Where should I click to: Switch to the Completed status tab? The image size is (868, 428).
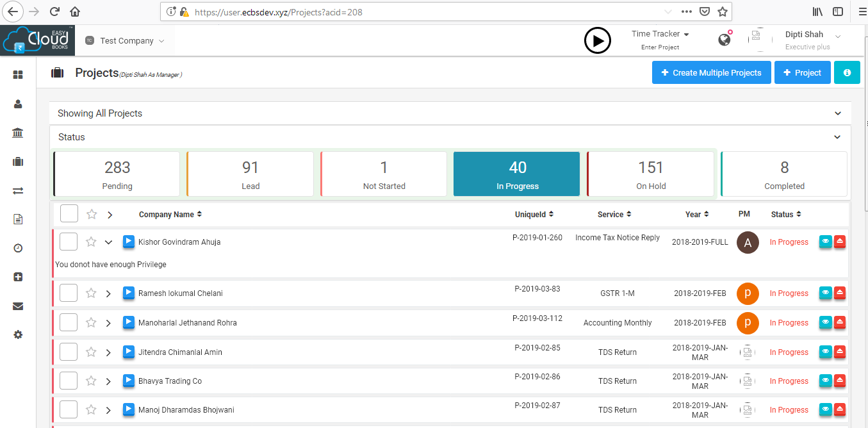[783, 174]
